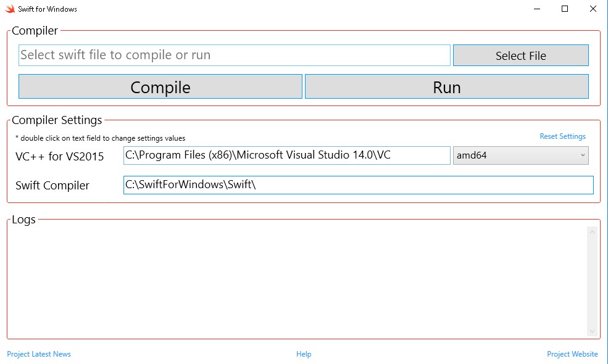The height and width of the screenshot is (364, 608).
Task: Click the swift file path input field
Action: pyautogui.click(x=234, y=55)
